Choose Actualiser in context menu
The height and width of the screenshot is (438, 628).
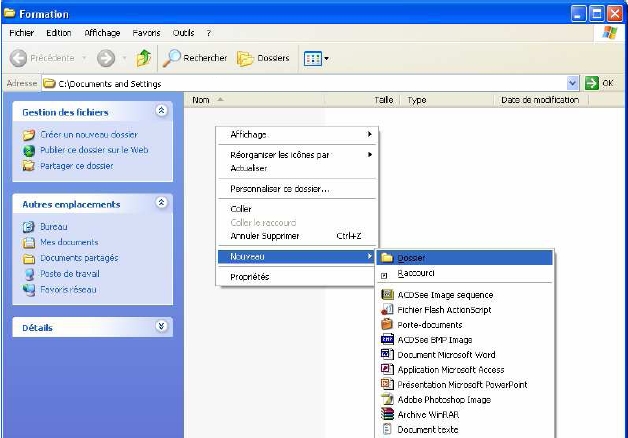tap(297, 168)
